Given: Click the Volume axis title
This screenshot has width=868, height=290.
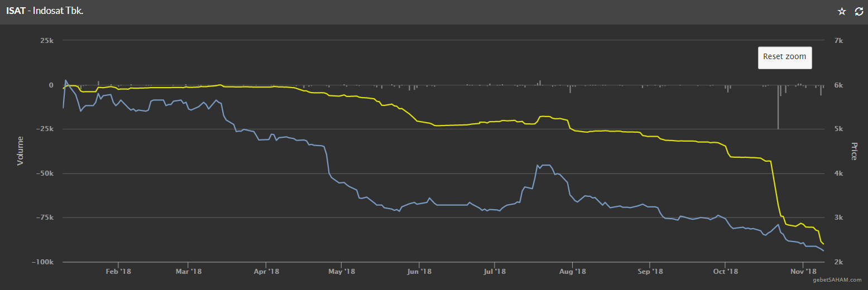Looking at the screenshot, I should click(x=21, y=151).
